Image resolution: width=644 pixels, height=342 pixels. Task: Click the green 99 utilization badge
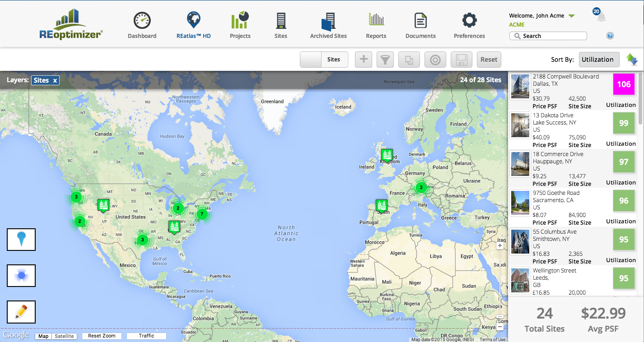pyautogui.click(x=624, y=123)
